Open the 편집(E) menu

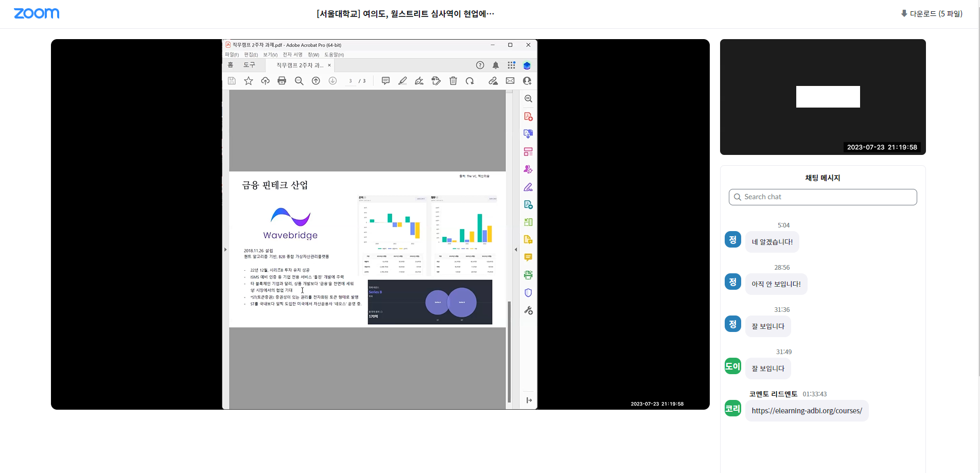pos(251,55)
